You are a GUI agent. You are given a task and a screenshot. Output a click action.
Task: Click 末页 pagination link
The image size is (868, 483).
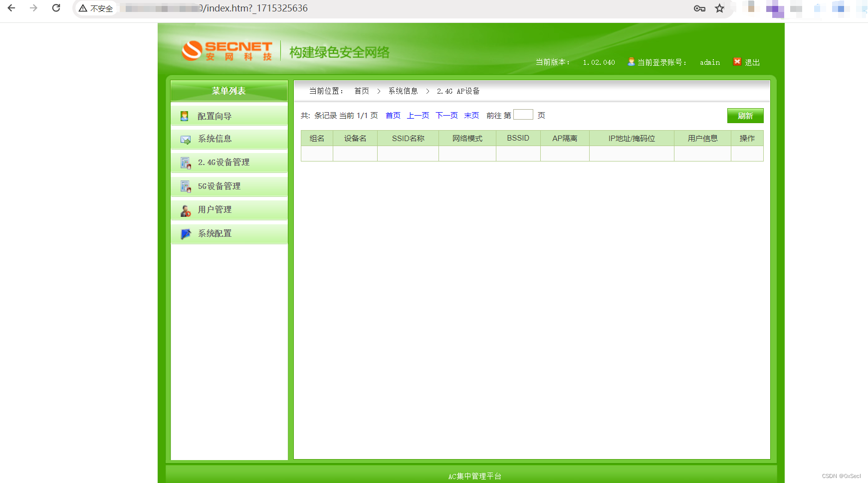471,116
